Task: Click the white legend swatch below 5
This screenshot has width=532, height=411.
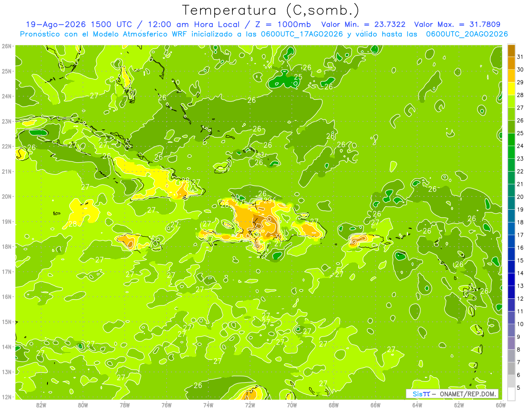Action: (511, 394)
